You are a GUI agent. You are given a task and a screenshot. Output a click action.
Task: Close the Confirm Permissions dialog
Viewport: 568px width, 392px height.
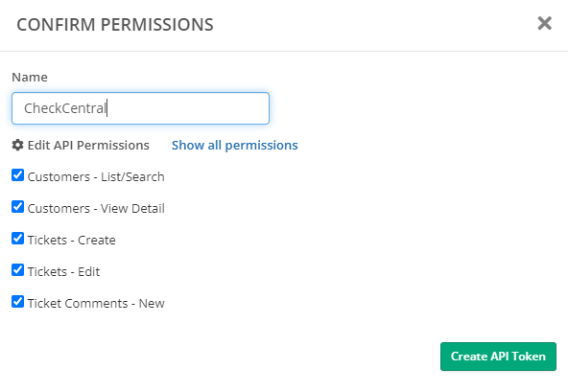(544, 24)
